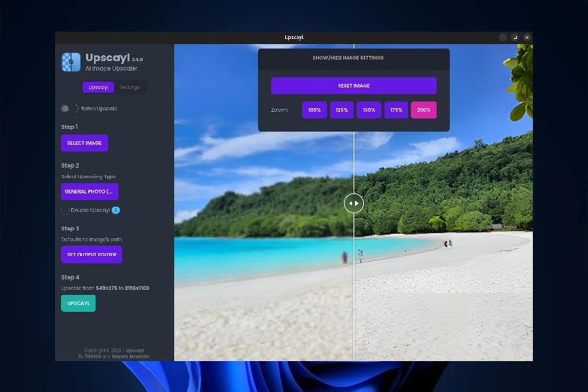Enable the Double Upscayl checkbox
The image size is (588, 392).
(65, 210)
